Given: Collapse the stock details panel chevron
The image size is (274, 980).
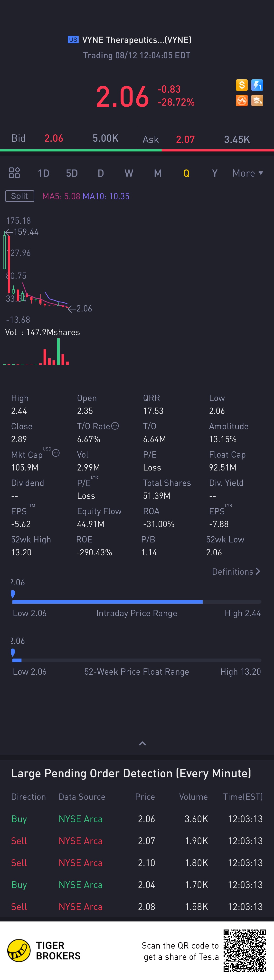Looking at the screenshot, I should (x=142, y=743).
